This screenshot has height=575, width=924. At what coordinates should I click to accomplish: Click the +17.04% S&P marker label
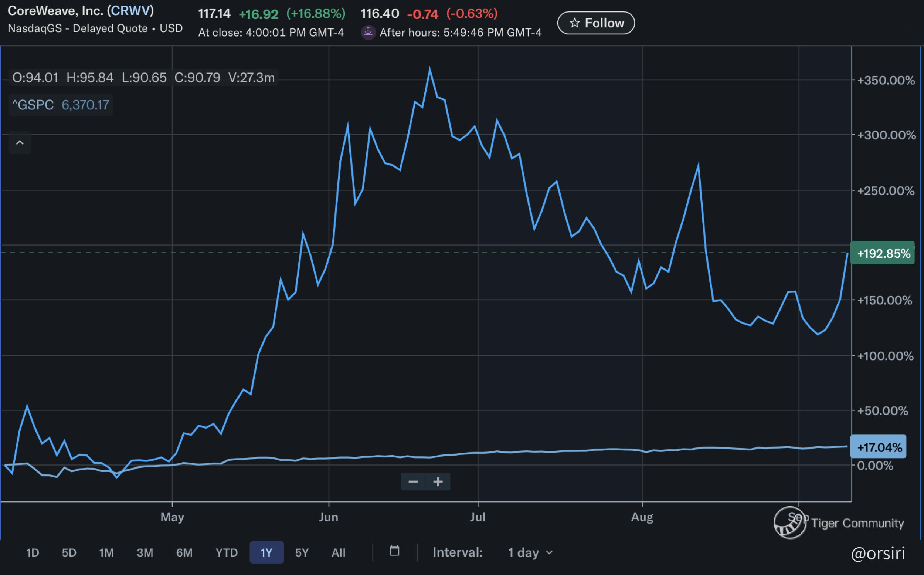coord(879,447)
